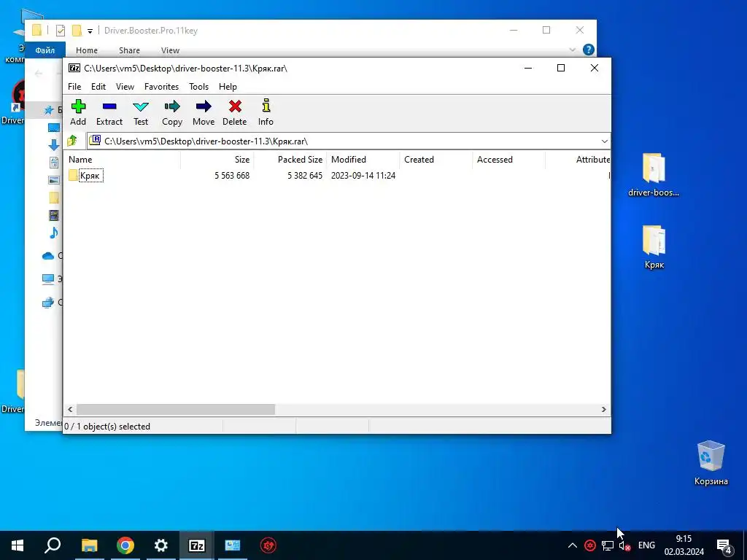Sort by the Size column header
The image size is (747, 560).
coord(217,160)
